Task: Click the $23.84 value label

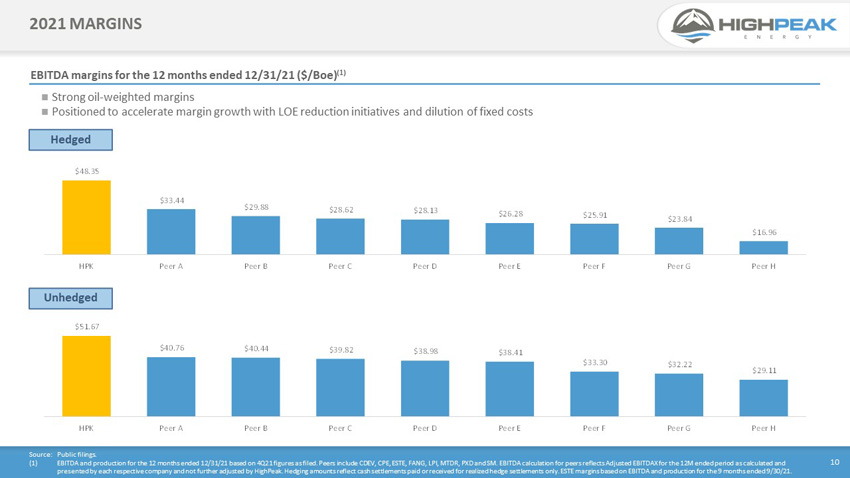Action: 680,219
